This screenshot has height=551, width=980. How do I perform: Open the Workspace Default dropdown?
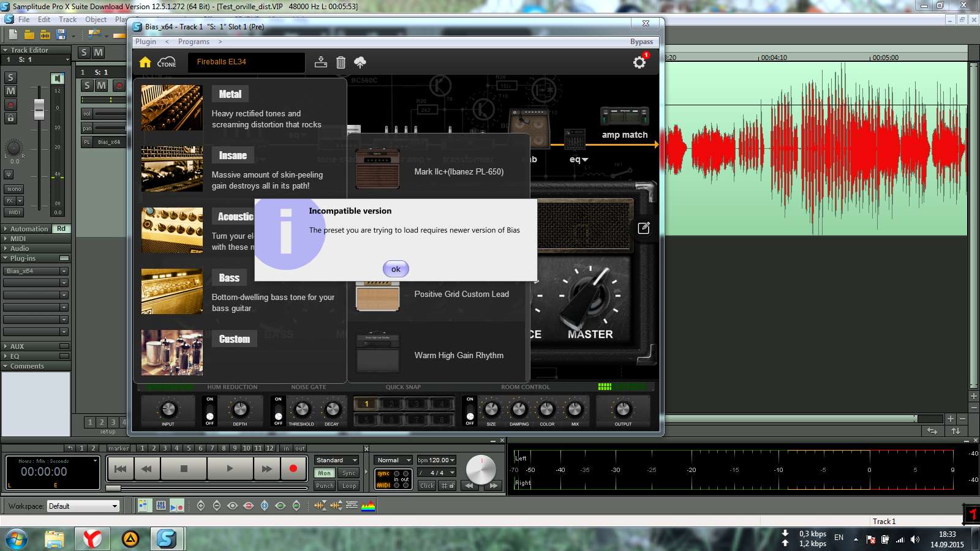(83, 506)
